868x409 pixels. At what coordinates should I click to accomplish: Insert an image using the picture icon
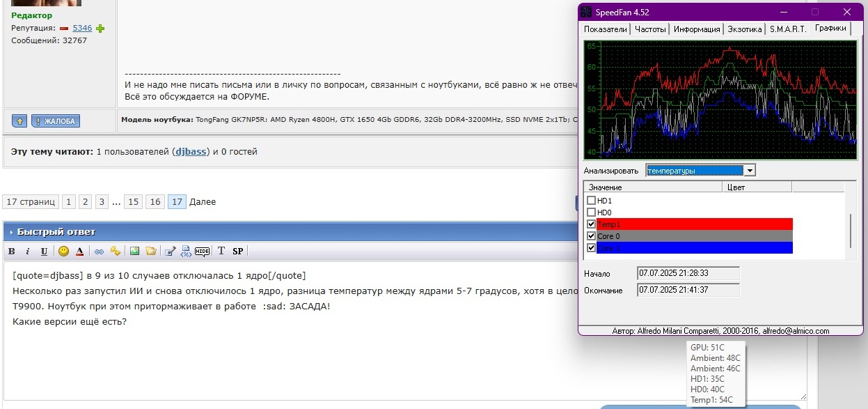pos(135,251)
